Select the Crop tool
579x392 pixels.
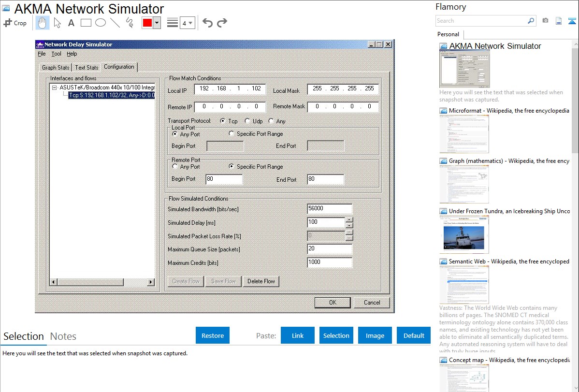[x=15, y=23]
